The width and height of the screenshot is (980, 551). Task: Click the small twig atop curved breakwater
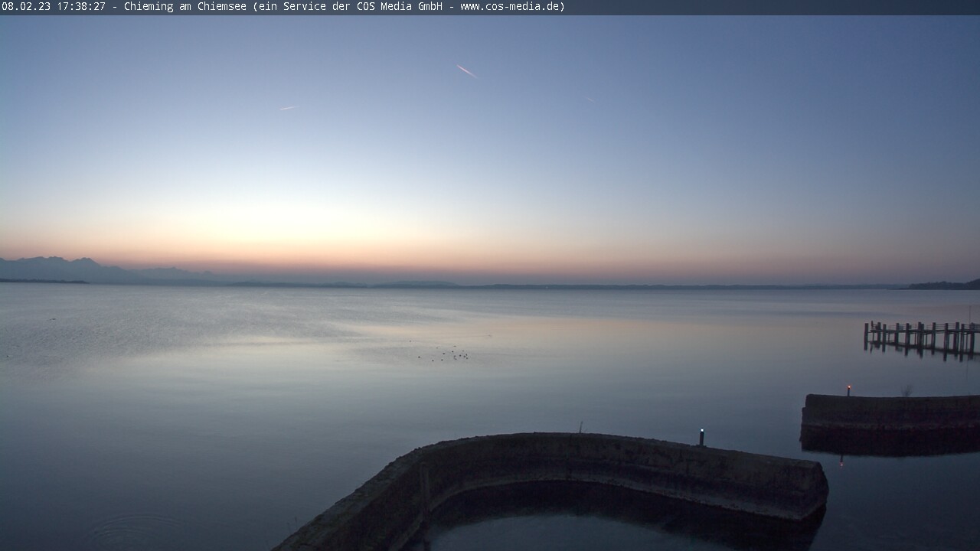pyautogui.click(x=581, y=426)
